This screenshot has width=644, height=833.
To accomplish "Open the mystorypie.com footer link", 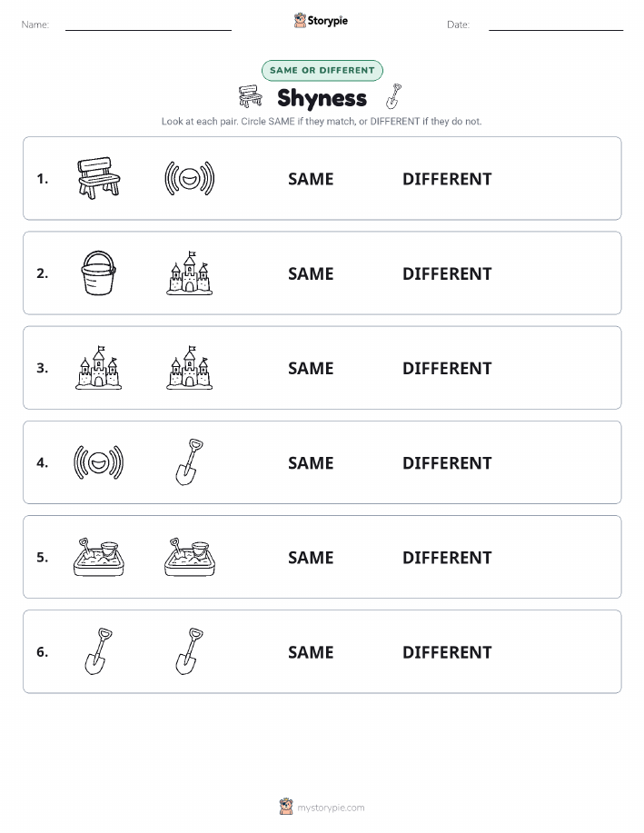I will pyautogui.click(x=331, y=808).
